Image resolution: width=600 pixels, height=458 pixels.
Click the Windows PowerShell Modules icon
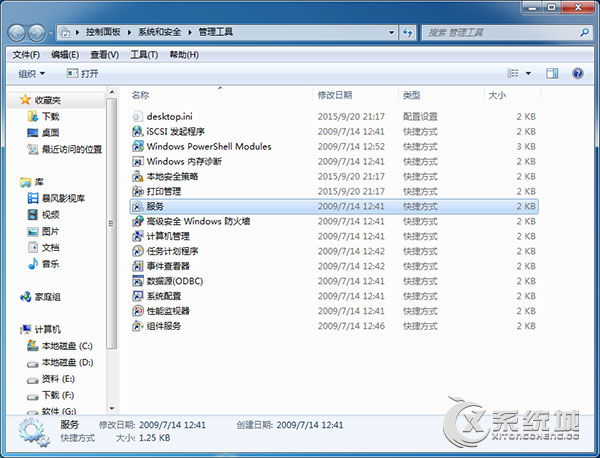pyautogui.click(x=137, y=147)
